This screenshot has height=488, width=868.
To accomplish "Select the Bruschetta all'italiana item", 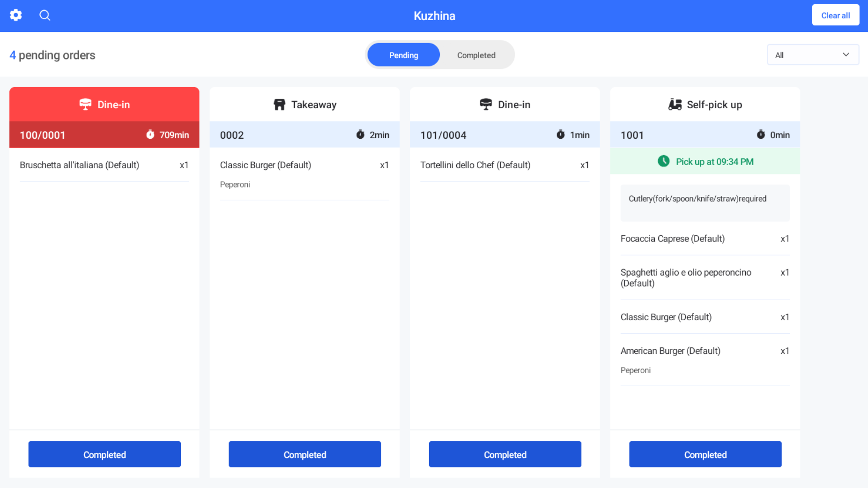I will coord(104,165).
